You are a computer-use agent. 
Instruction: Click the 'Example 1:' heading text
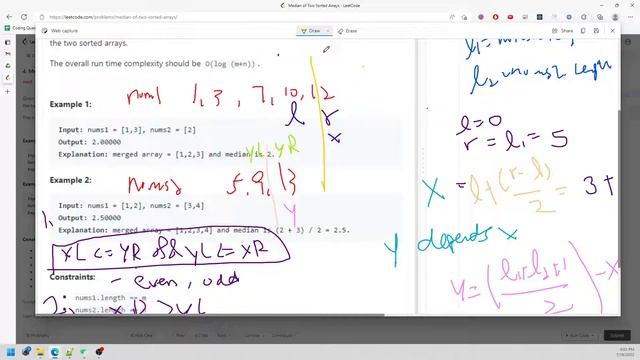tap(71, 104)
